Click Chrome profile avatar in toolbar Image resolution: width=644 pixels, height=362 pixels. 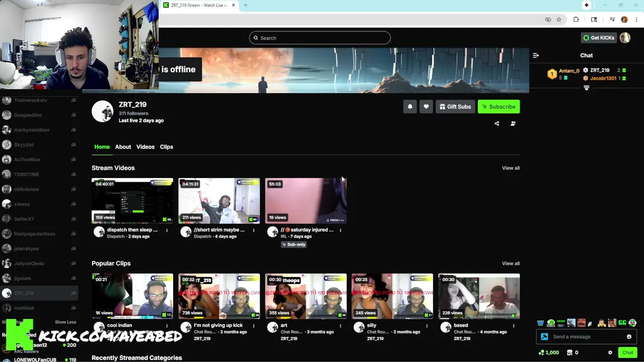(624, 20)
